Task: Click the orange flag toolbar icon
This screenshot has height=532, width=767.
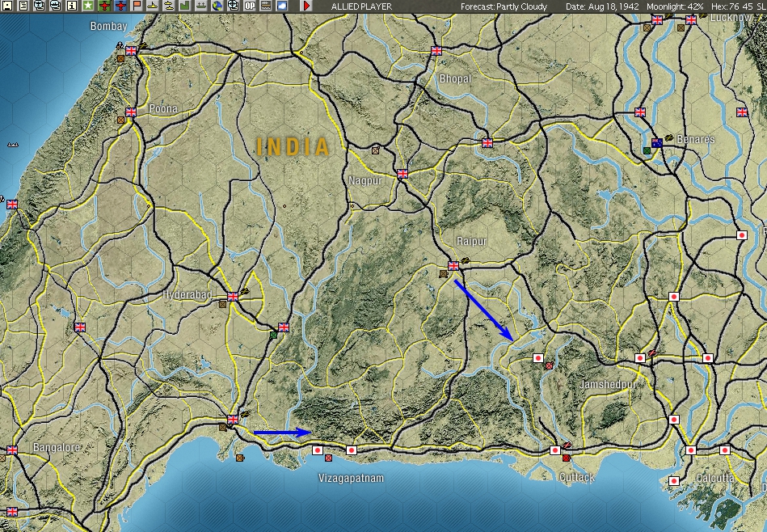Action: click(137, 6)
